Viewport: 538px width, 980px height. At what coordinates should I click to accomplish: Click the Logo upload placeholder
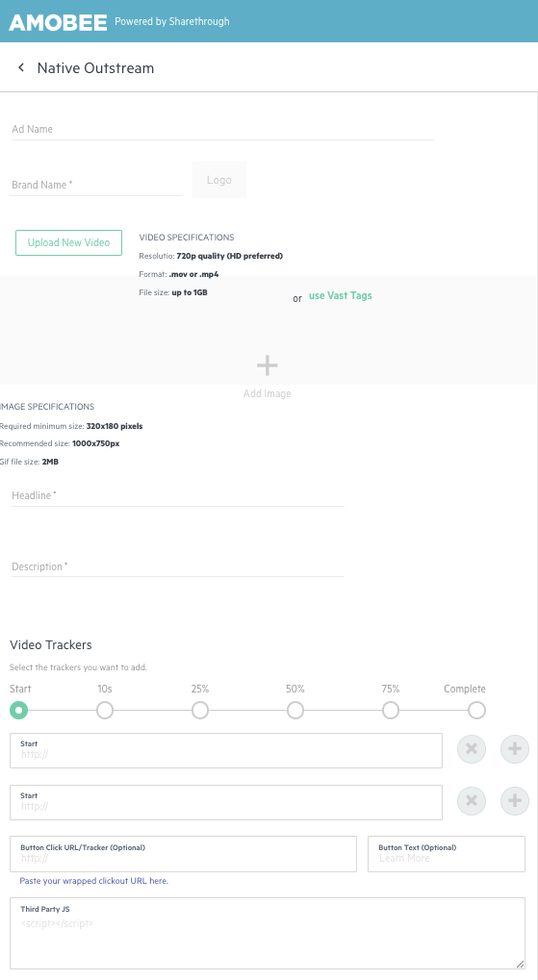tap(219, 180)
